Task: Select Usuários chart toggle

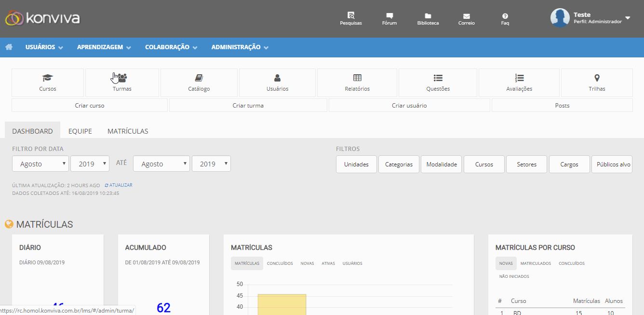Action: coord(352,263)
